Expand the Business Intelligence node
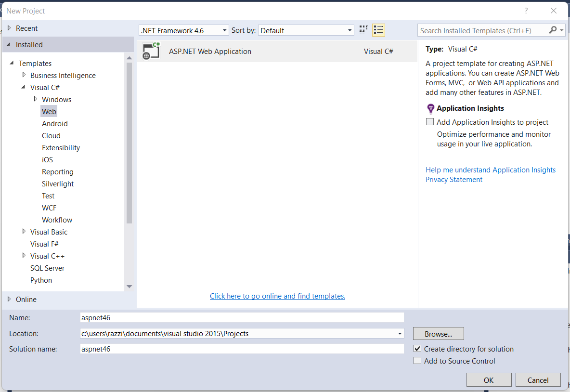The width and height of the screenshot is (570, 392). [x=24, y=75]
